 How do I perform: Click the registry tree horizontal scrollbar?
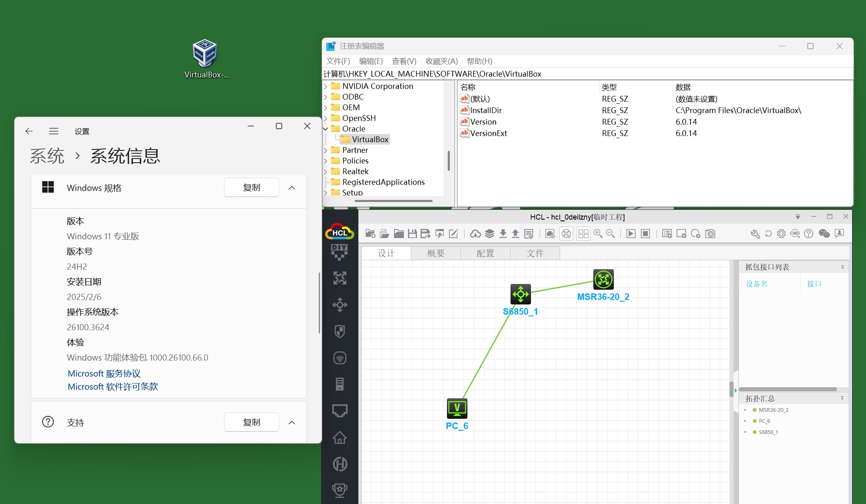coord(393,201)
